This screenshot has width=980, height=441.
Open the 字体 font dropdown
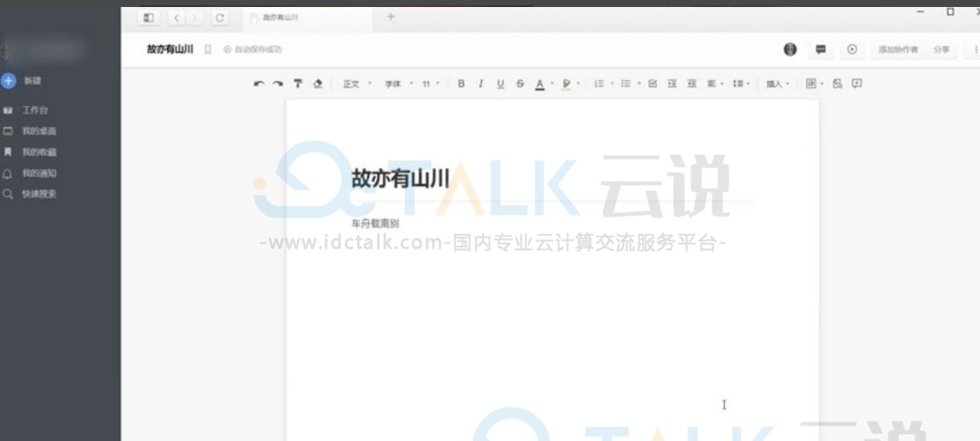click(x=398, y=84)
